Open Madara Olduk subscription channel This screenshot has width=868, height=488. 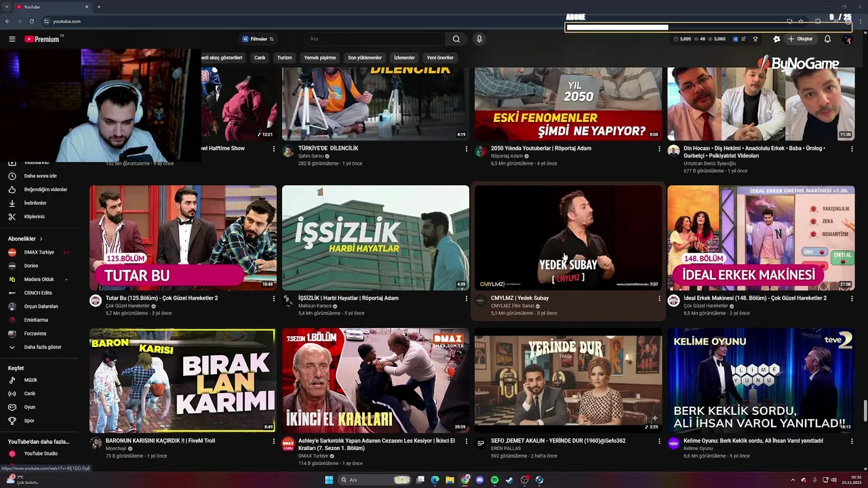point(39,279)
